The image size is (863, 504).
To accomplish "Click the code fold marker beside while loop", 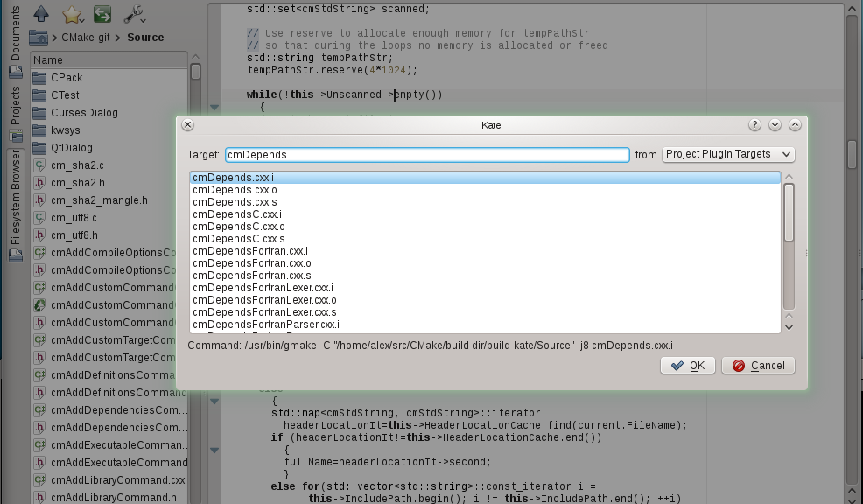I will (214, 108).
